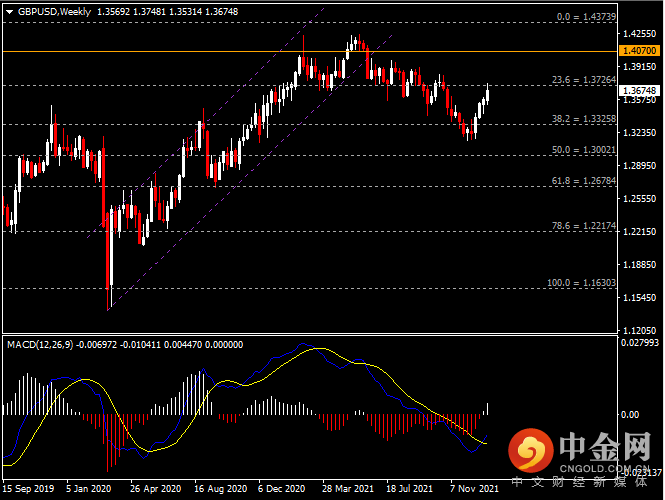
Task: Click the 18 Jul 2021 date label
Action: 409,489
